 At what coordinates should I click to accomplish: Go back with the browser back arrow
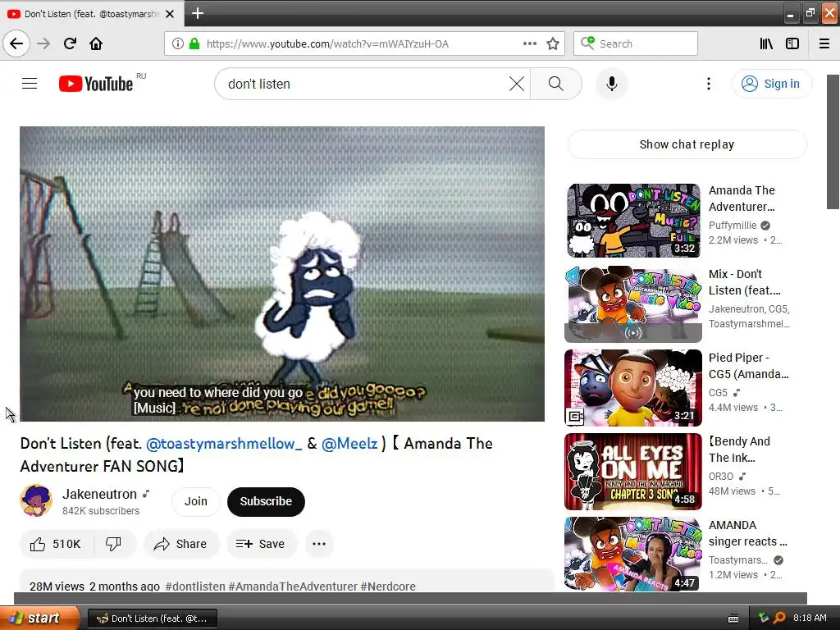[16, 43]
